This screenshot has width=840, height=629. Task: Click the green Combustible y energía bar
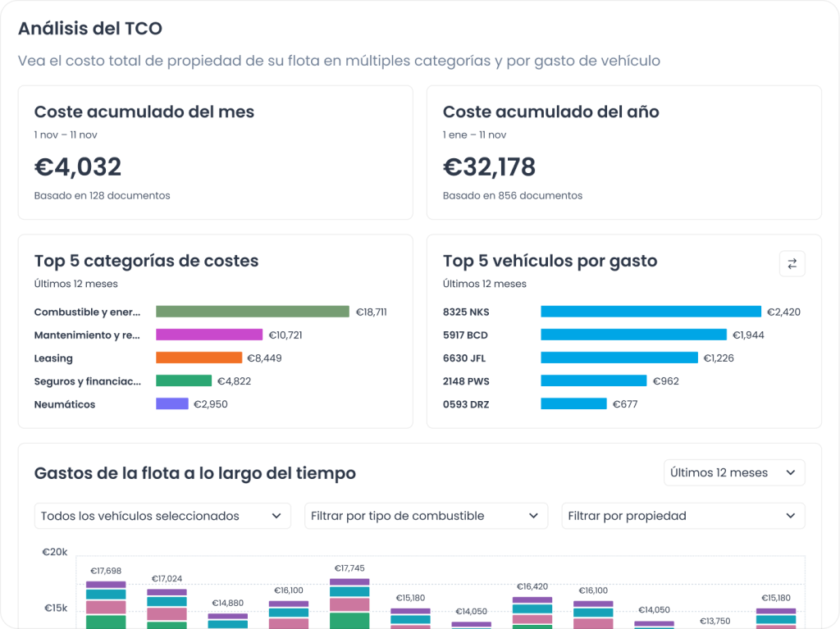coord(253,312)
